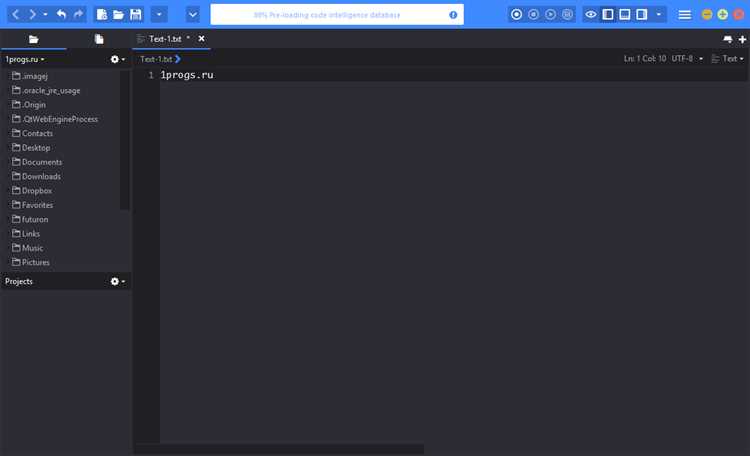The image size is (750, 456).
Task: Click the undo arrow icon
Action: pos(61,14)
